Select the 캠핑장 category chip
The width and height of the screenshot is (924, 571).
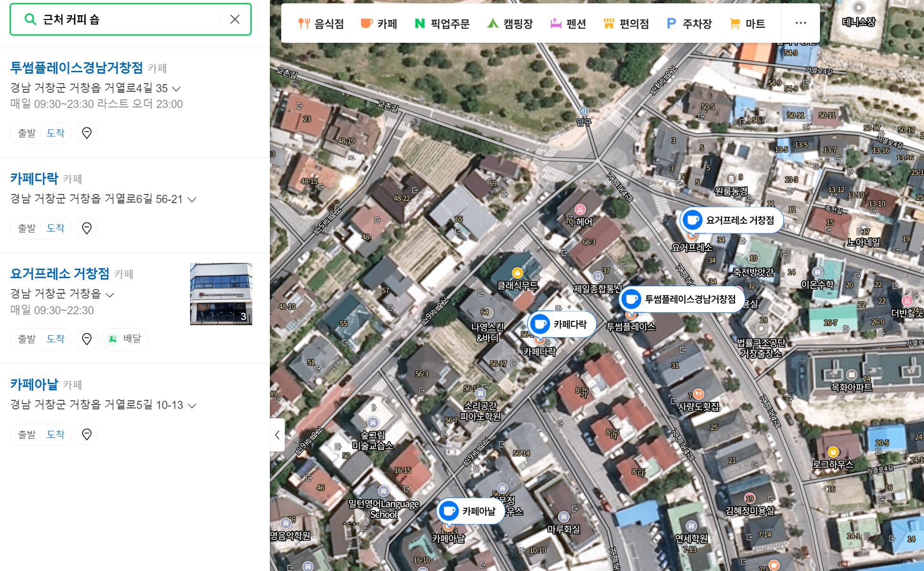point(510,23)
